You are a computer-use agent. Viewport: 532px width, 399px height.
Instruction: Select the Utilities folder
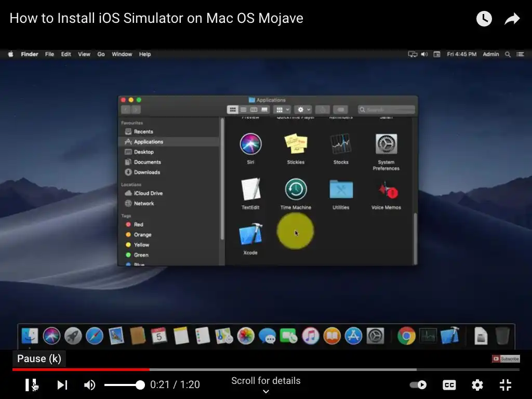click(x=341, y=189)
